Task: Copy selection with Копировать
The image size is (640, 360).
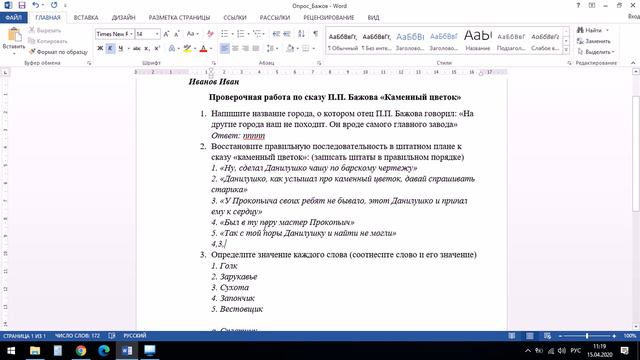Action: (x=47, y=41)
